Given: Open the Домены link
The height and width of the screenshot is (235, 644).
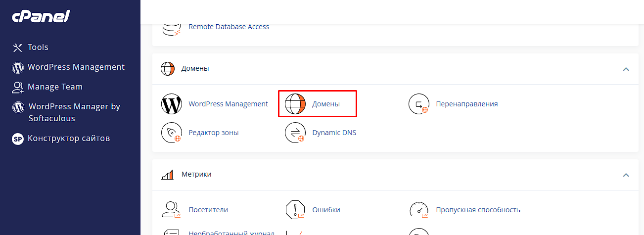Looking at the screenshot, I should coord(326,104).
